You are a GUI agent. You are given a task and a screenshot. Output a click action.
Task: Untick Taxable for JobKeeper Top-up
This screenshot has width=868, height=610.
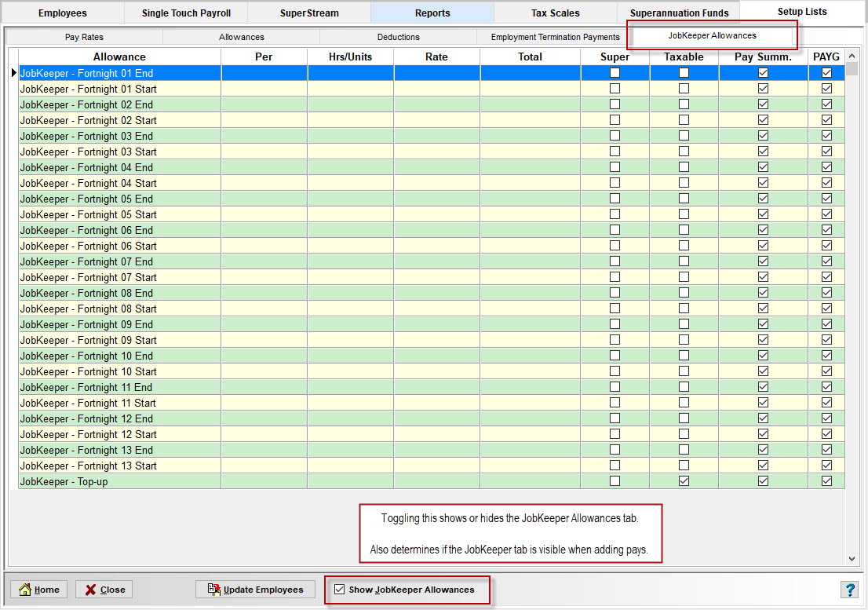pos(684,481)
